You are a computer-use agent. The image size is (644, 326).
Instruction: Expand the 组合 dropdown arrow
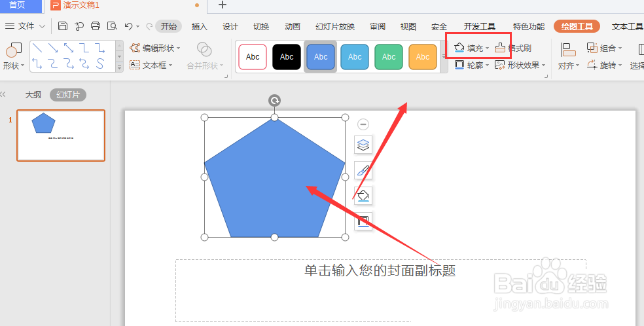620,48
